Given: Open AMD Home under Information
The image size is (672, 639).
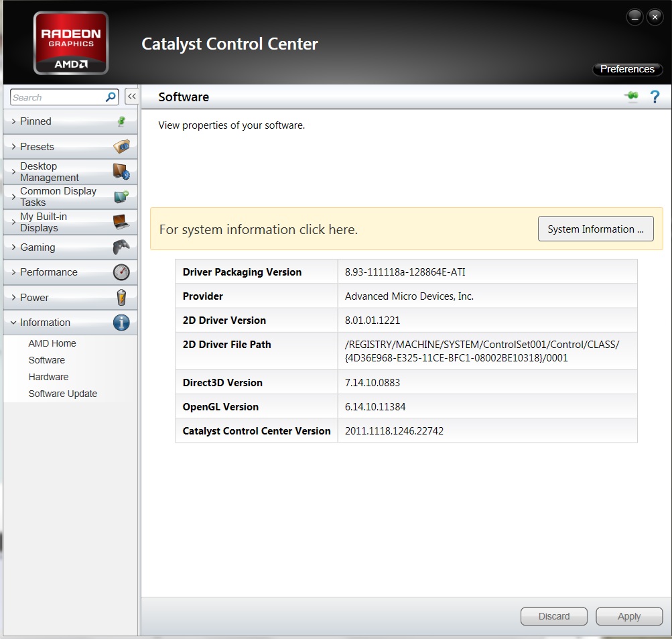Looking at the screenshot, I should click(x=52, y=343).
